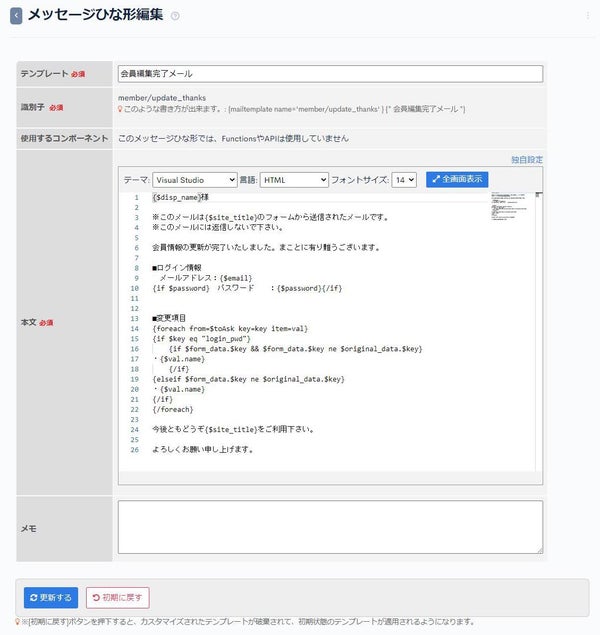The width and height of the screenshot is (600, 635).
Task: Click the line よろしくお願い申し上げます。
Action: (203, 450)
